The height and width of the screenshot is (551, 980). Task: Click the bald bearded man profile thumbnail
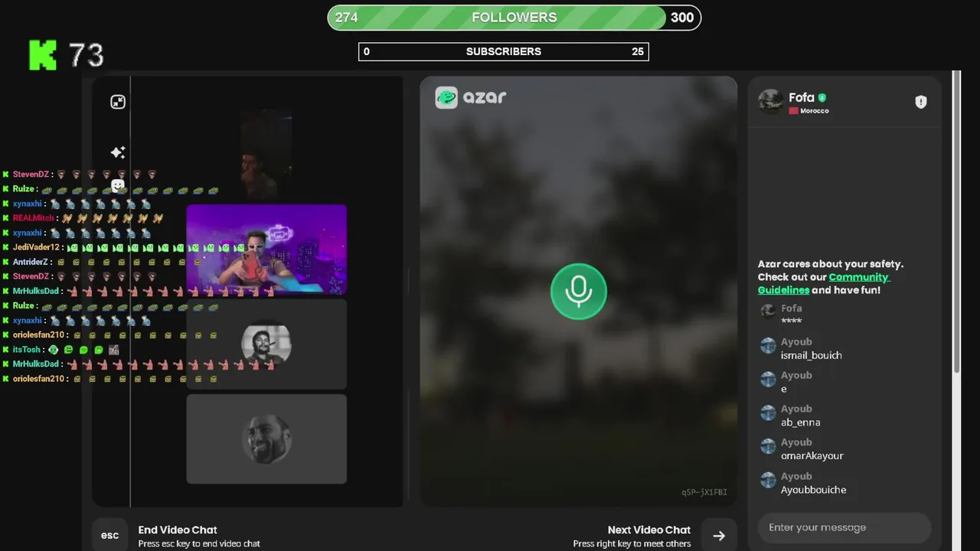(x=266, y=439)
